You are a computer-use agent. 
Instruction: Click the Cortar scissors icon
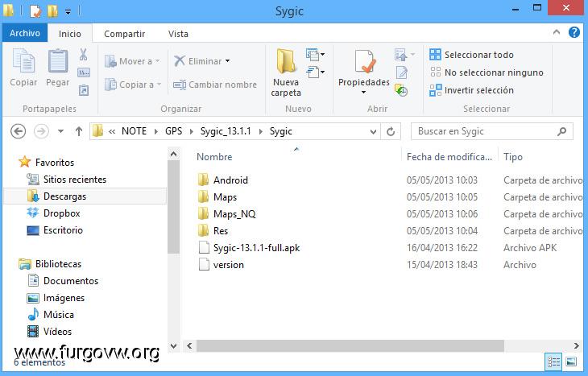point(83,55)
